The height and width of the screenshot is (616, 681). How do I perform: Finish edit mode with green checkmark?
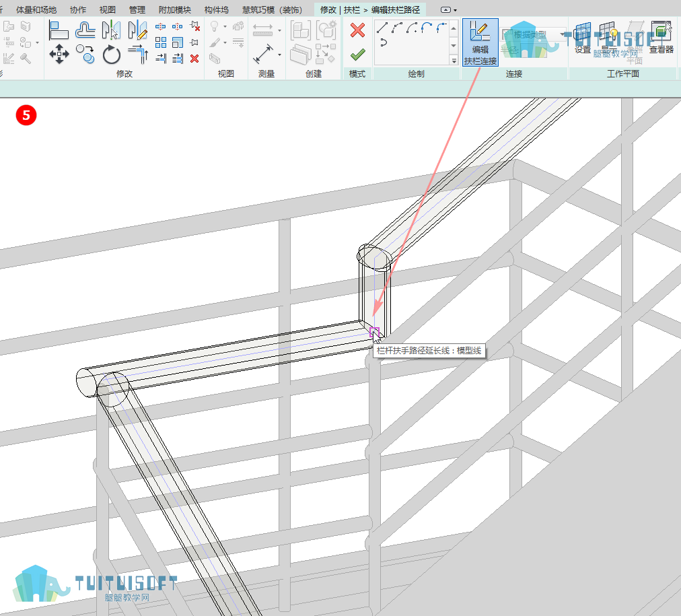357,55
